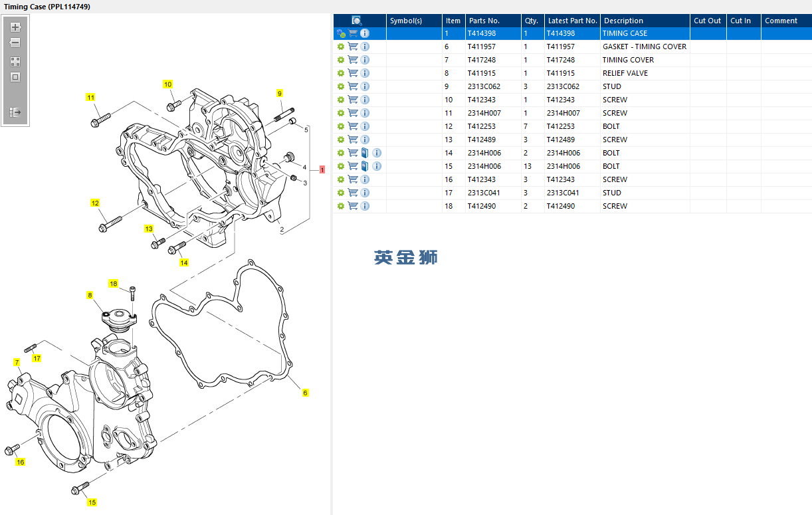The image size is (812, 515).
Task: Click callout label 8 on diagram
Action: pos(90,294)
